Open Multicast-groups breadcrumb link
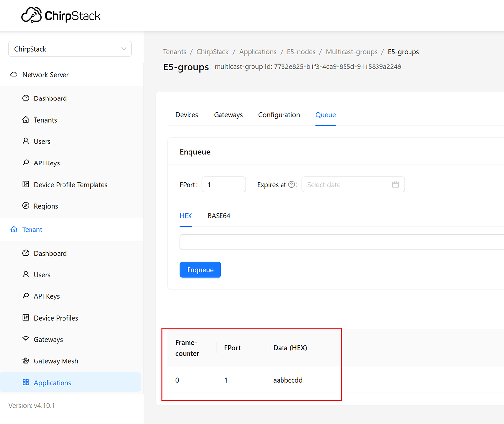Screen dimensions: 504x424 click(351, 52)
